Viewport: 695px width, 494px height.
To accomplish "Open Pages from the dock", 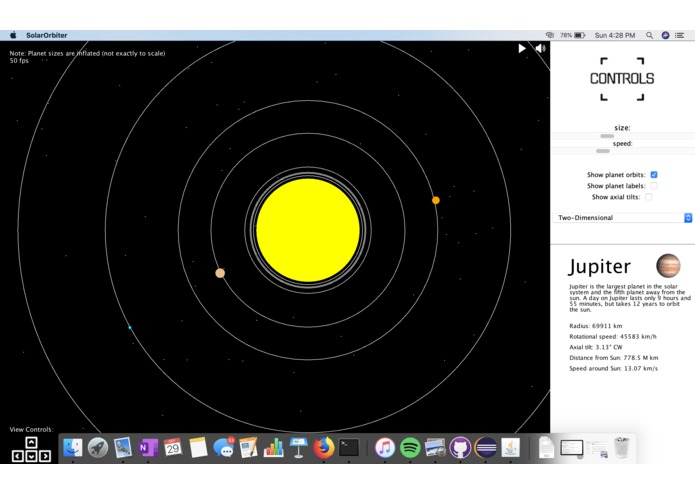I will tap(248, 447).
